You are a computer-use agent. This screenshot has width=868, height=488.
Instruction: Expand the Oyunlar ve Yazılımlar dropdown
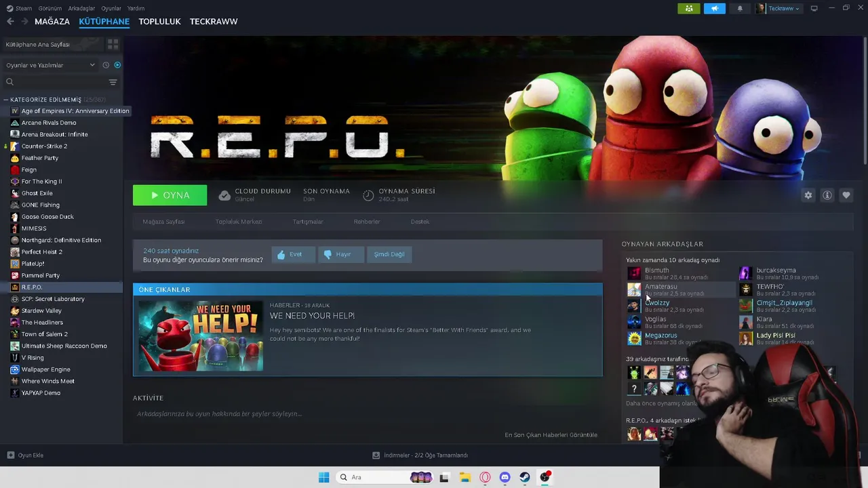click(x=50, y=65)
